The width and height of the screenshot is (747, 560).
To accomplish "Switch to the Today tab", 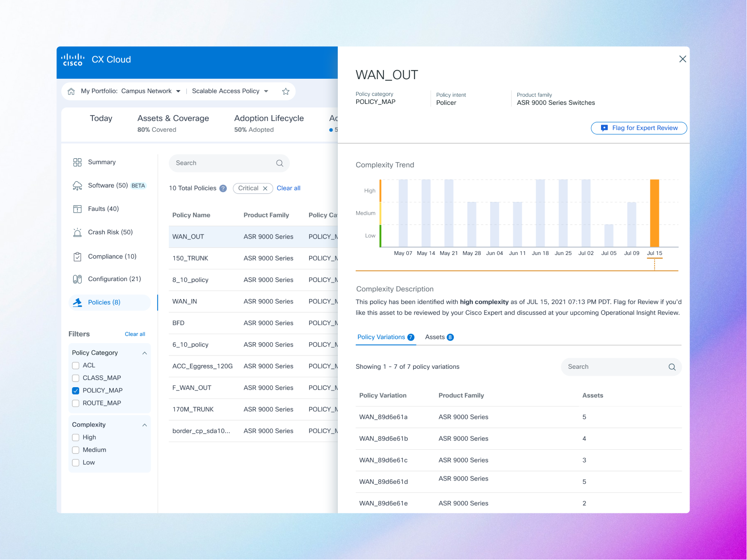I will pyautogui.click(x=101, y=119).
